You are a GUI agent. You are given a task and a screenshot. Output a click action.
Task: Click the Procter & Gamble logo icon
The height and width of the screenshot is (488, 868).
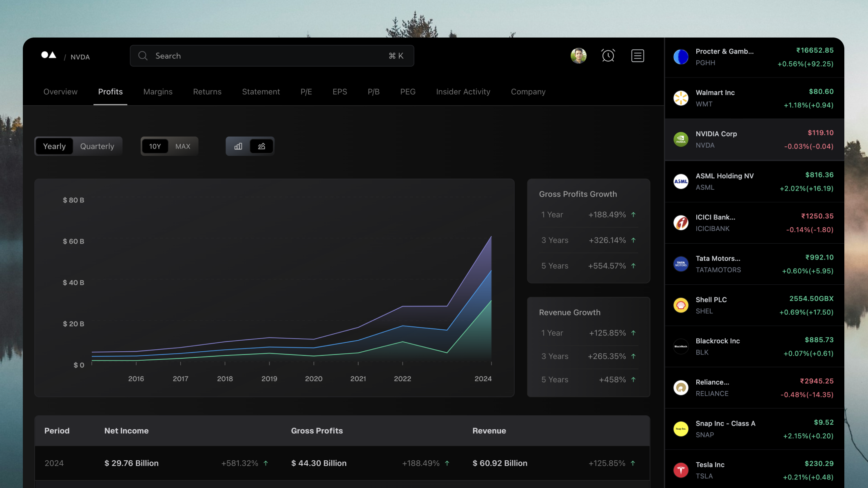point(681,57)
